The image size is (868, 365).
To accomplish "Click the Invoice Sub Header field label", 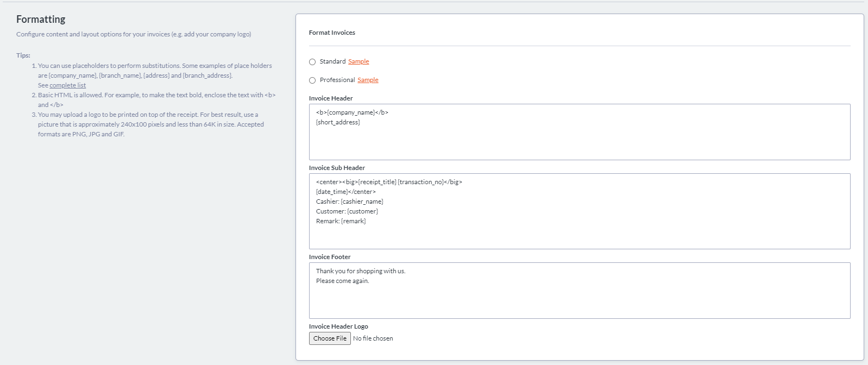I will [x=337, y=168].
